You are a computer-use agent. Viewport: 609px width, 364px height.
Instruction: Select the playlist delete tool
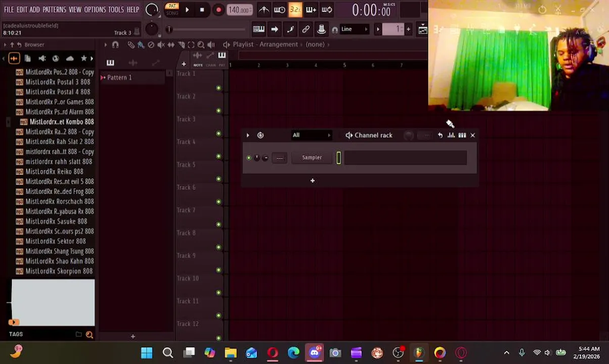[x=151, y=45]
